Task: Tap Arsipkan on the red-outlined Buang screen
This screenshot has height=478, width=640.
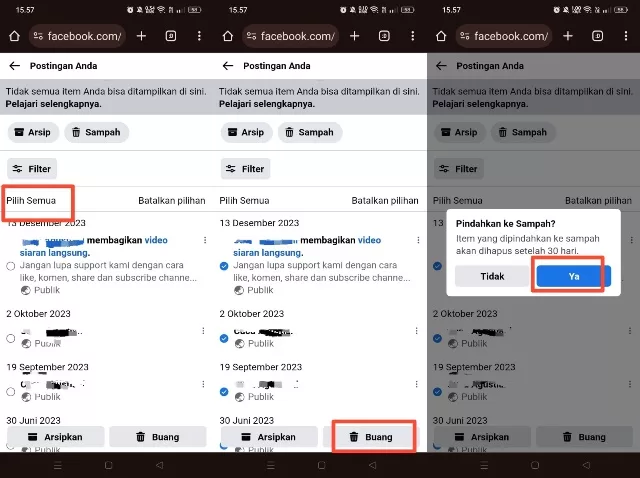Action: [x=269, y=437]
